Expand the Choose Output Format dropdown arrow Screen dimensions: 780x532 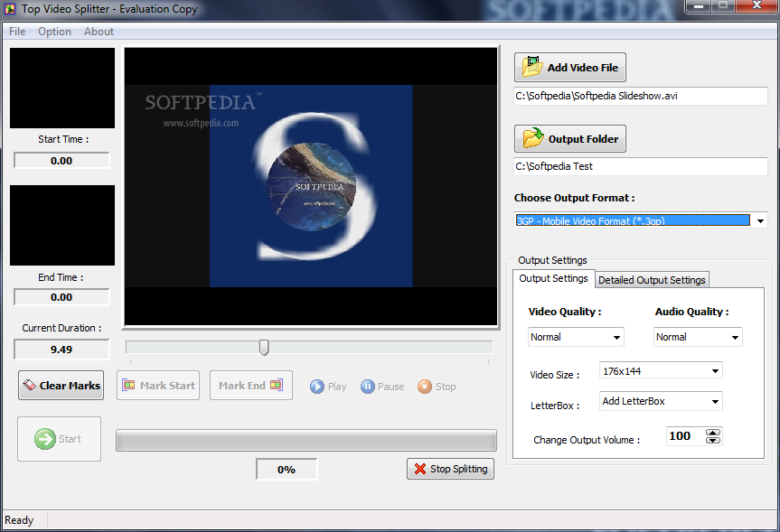(761, 220)
